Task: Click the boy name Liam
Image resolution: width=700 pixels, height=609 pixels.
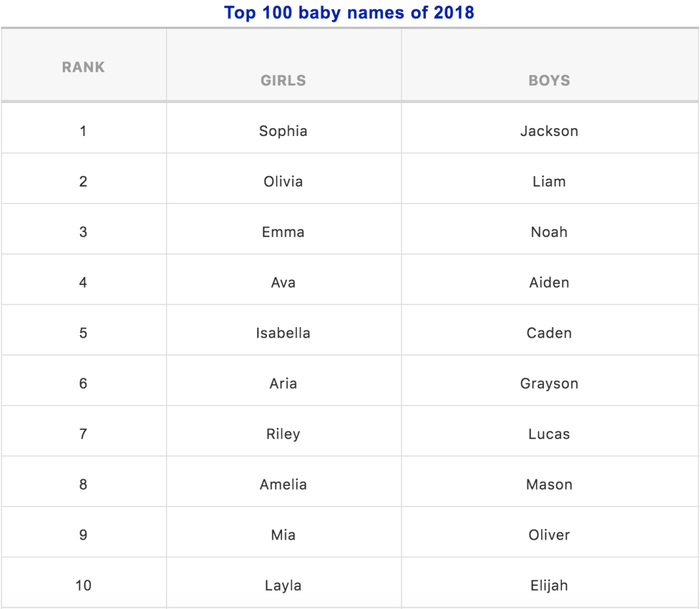Action: coord(550,181)
